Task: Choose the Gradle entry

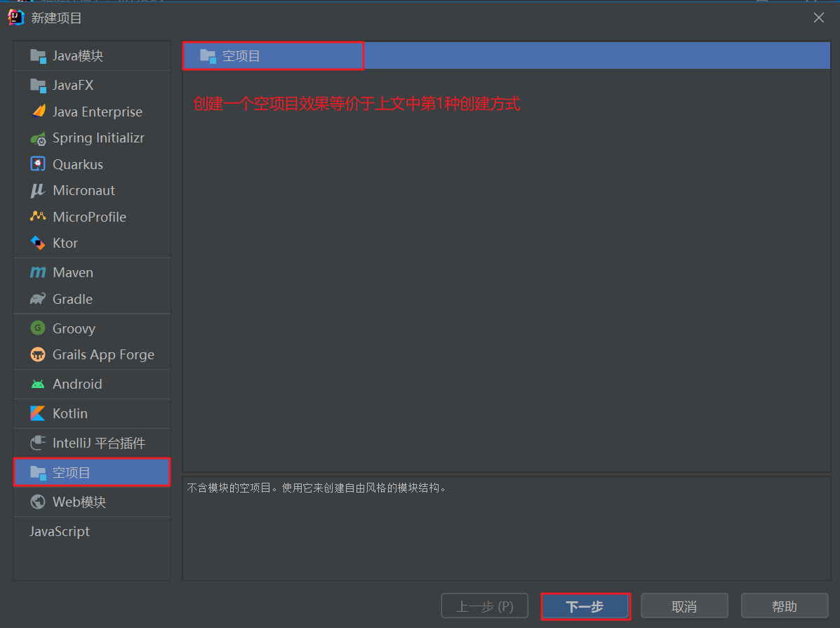Action: tap(92, 299)
